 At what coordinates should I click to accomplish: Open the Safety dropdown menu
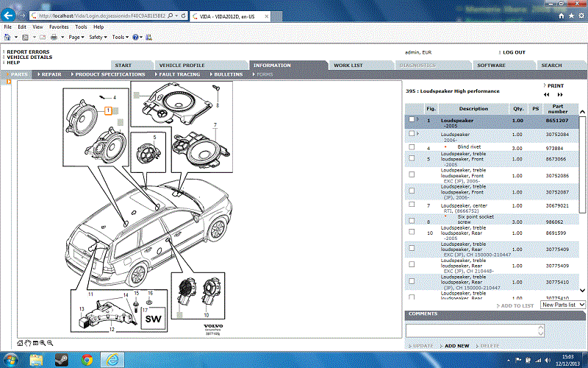coord(98,38)
